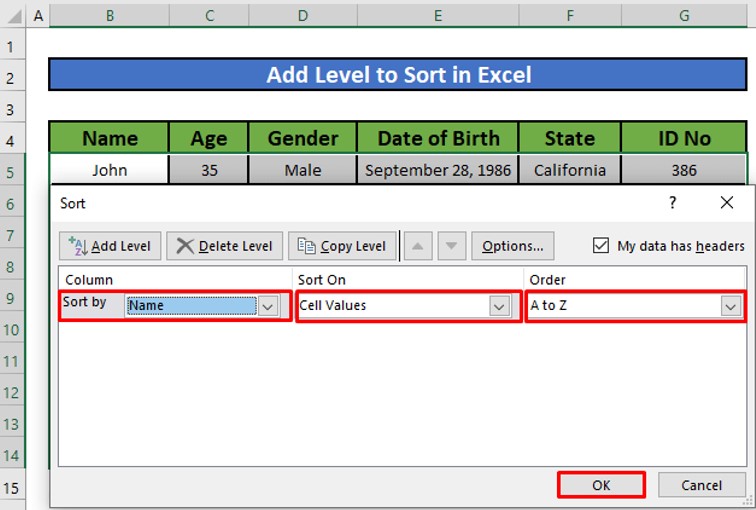756x510 pixels.
Task: Select the Age header cell
Action: coord(209,138)
